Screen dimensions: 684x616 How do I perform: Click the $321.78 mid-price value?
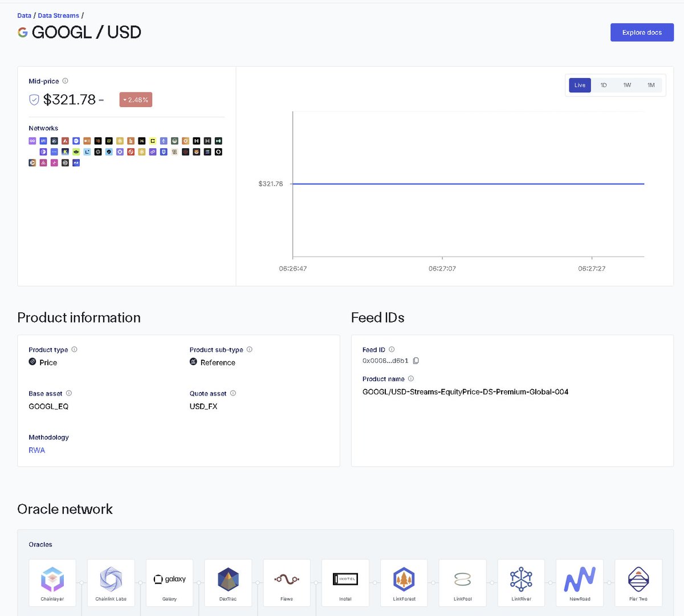pos(70,100)
